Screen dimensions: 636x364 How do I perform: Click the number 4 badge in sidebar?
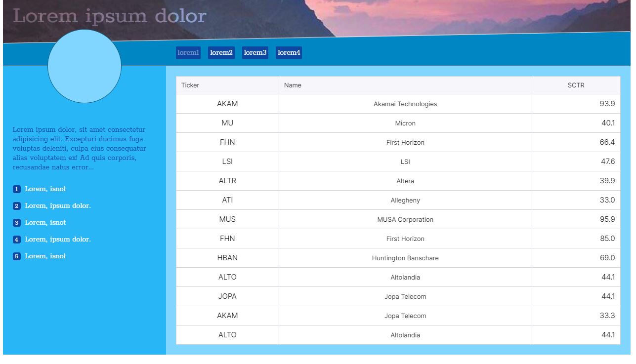tap(16, 240)
